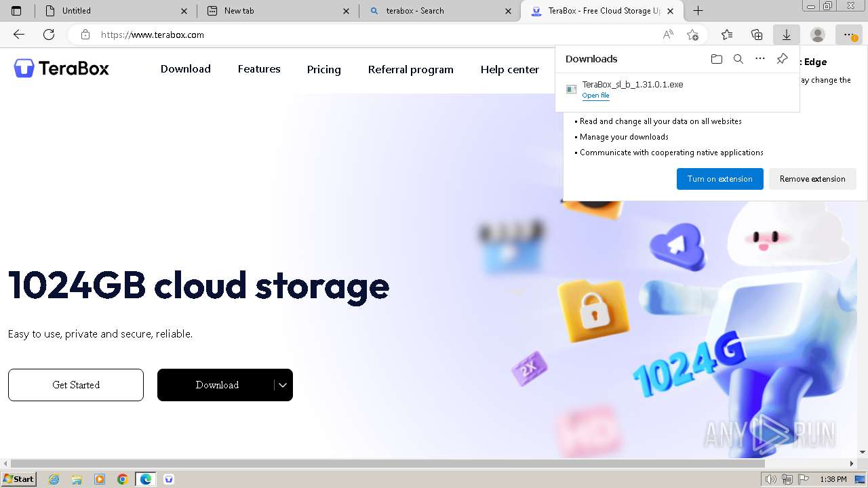Open Edge Settings and more menu
This screenshot has height=488, width=868.
[848, 35]
